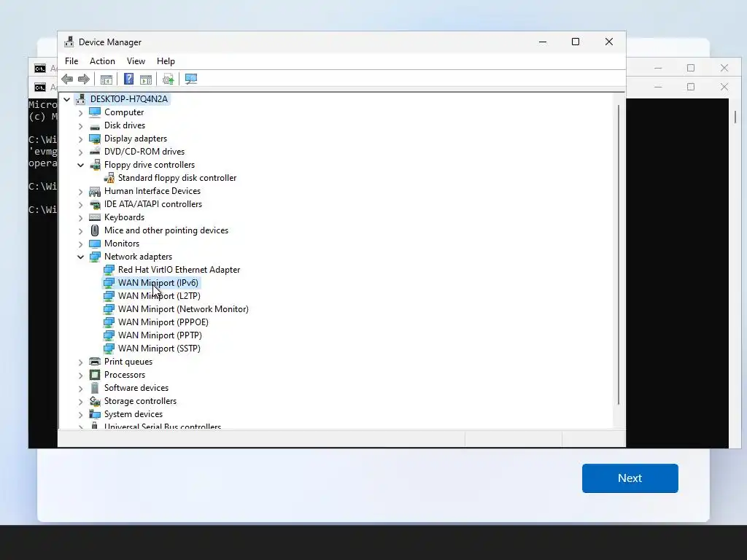Viewport: 747px width, 560px height.
Task: Click Command Prompt icon in upper background window
Action: (x=40, y=69)
